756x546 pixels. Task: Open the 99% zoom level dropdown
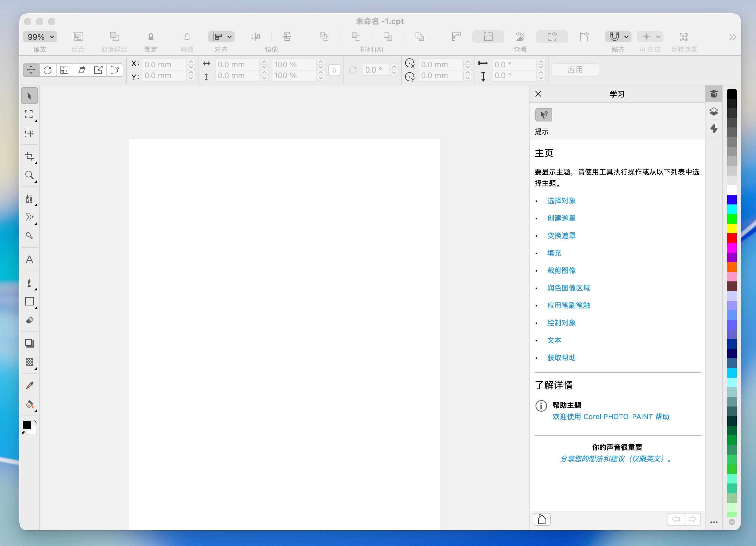point(40,37)
